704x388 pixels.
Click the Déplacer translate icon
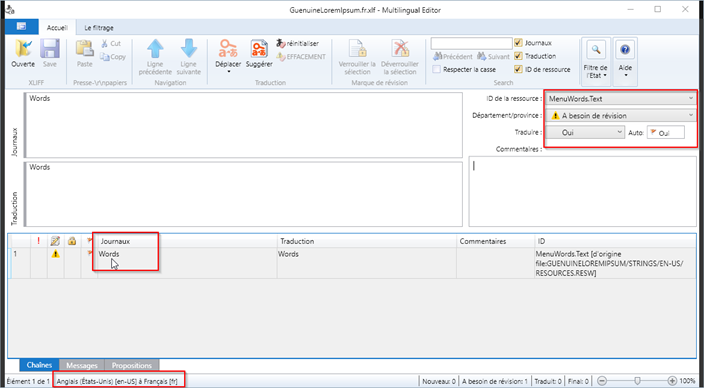click(228, 49)
